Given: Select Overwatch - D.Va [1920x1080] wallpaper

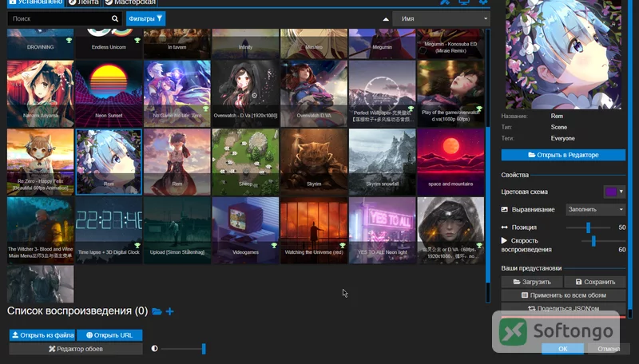Looking at the screenshot, I should point(246,93).
